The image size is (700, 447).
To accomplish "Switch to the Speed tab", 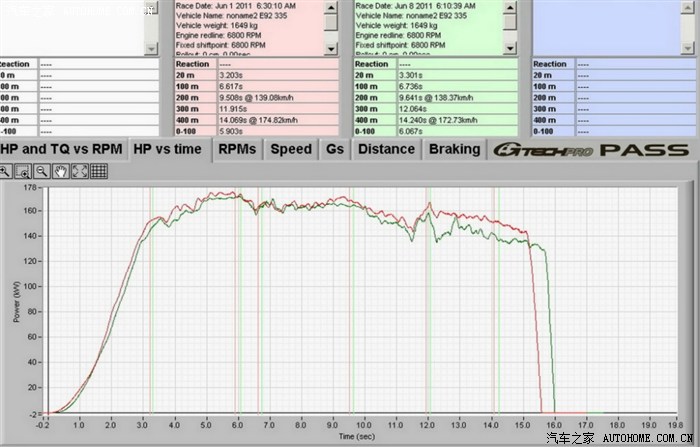I will (x=291, y=149).
